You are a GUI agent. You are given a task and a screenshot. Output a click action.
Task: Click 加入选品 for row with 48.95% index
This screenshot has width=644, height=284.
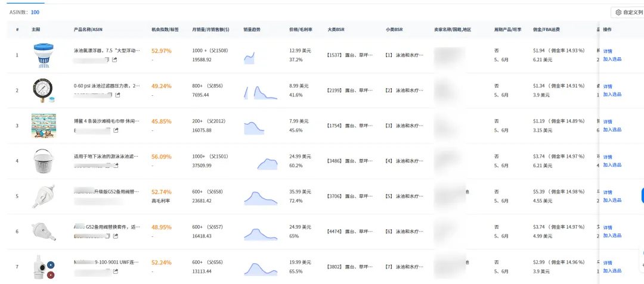[612, 235]
